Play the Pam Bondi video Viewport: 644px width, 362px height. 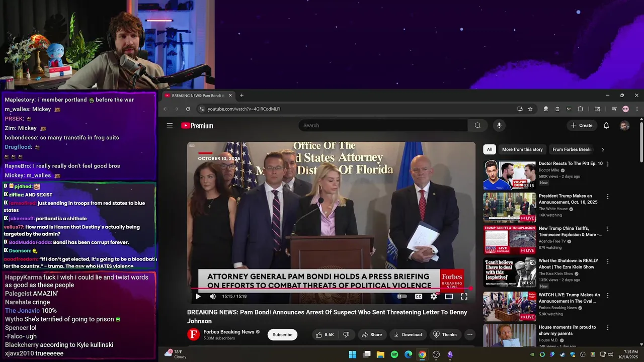[x=198, y=297]
